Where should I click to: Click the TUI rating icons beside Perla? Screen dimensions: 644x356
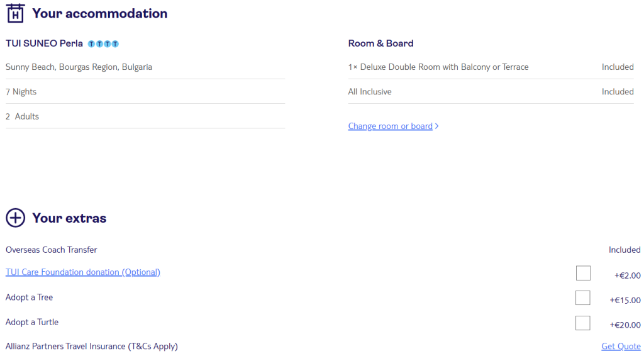tap(104, 44)
